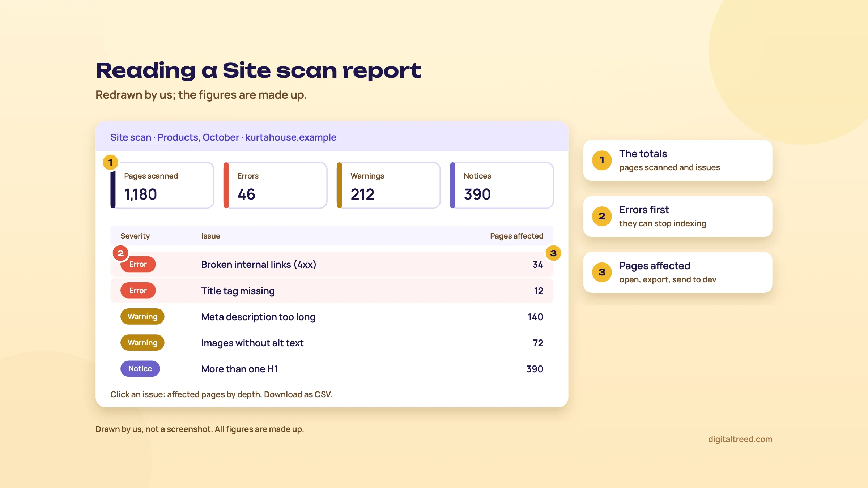Click the Reading a Site scan report heading
The width and height of the screenshot is (868, 488).
coord(258,70)
